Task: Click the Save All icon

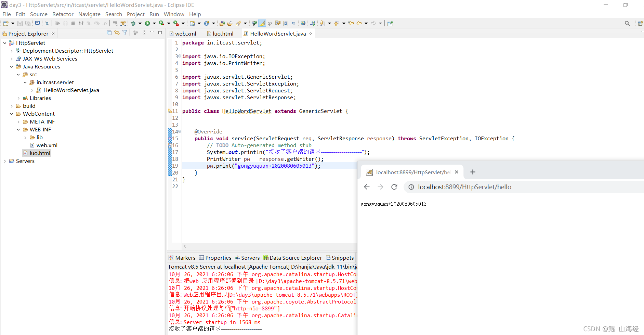Action: tap(28, 23)
